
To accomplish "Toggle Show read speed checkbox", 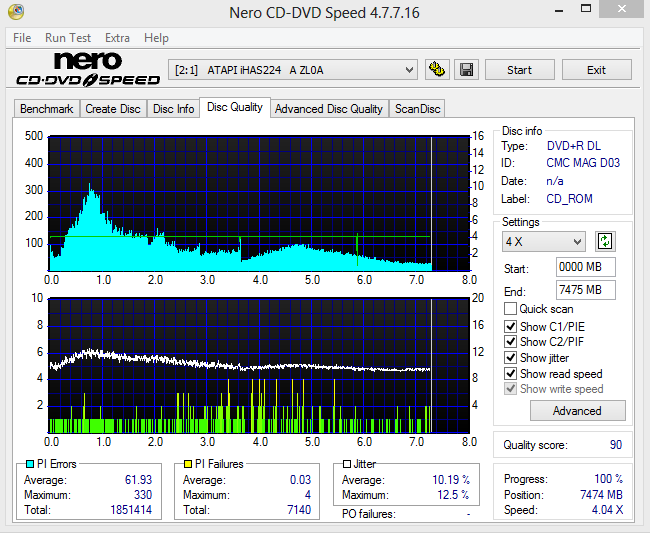I will click(510, 373).
